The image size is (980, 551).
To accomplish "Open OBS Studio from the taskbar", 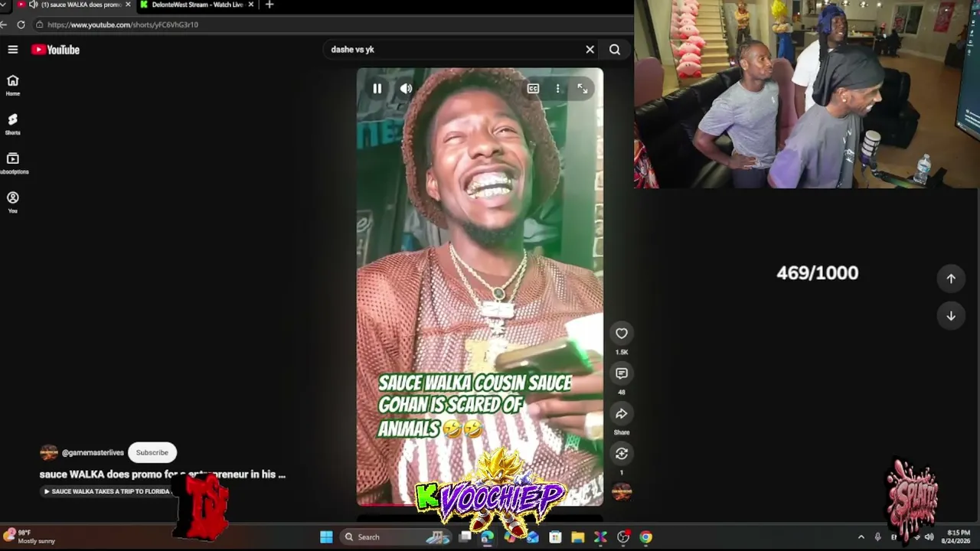I will (x=623, y=537).
